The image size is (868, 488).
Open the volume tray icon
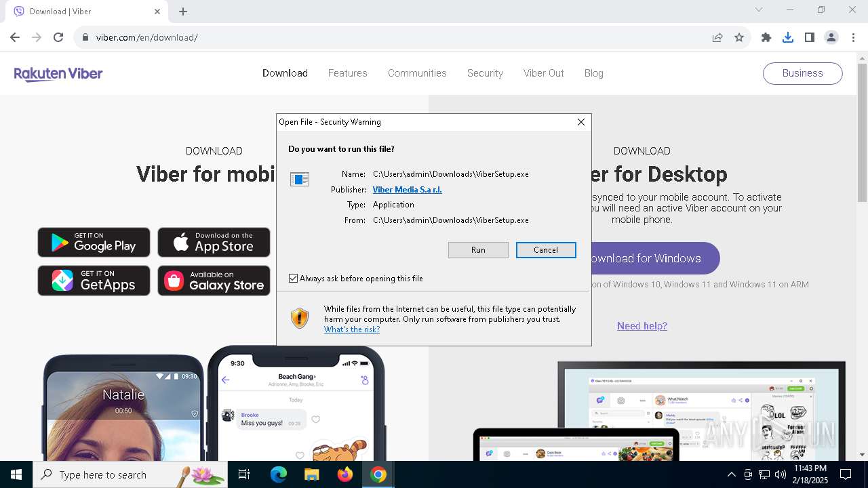tap(781, 474)
